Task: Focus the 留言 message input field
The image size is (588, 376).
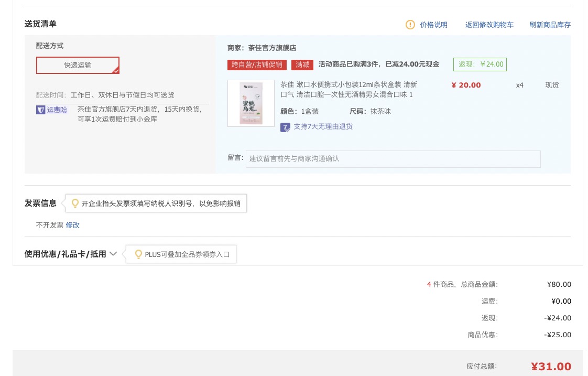Action: click(x=393, y=159)
